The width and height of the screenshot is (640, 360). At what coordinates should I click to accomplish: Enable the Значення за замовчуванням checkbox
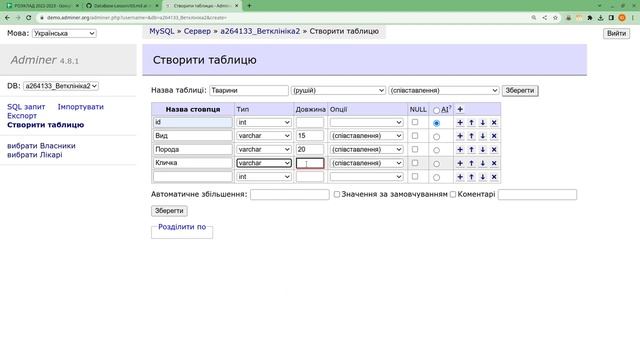pyautogui.click(x=337, y=194)
